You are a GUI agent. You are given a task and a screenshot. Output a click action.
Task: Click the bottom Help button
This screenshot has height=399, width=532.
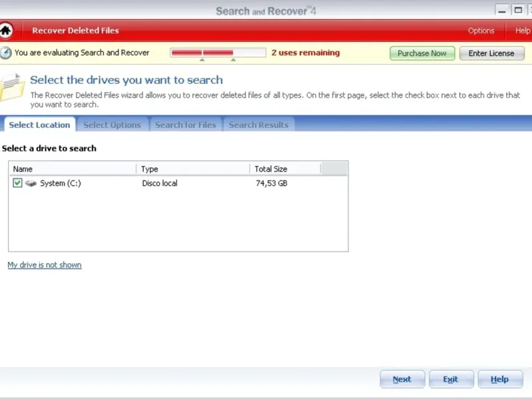[x=500, y=379]
